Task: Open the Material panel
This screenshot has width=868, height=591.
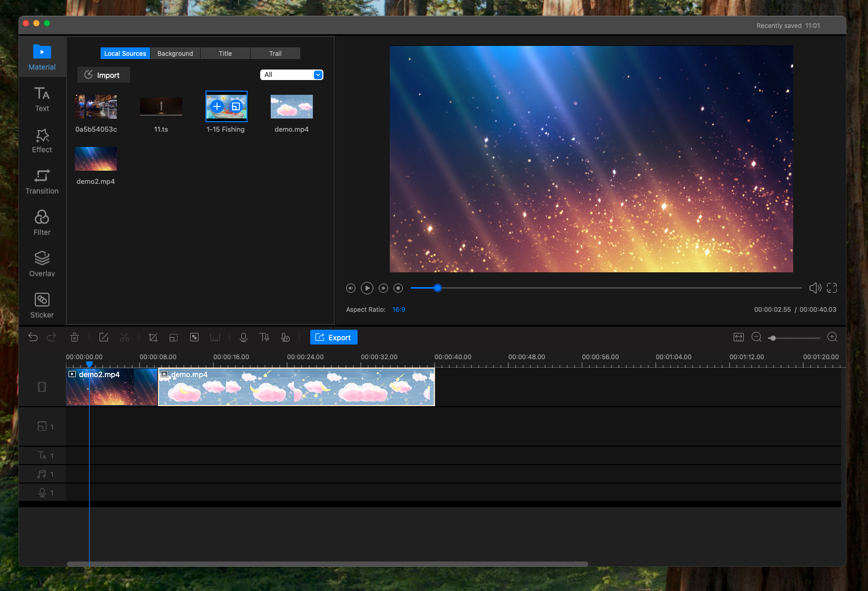Action: click(42, 57)
